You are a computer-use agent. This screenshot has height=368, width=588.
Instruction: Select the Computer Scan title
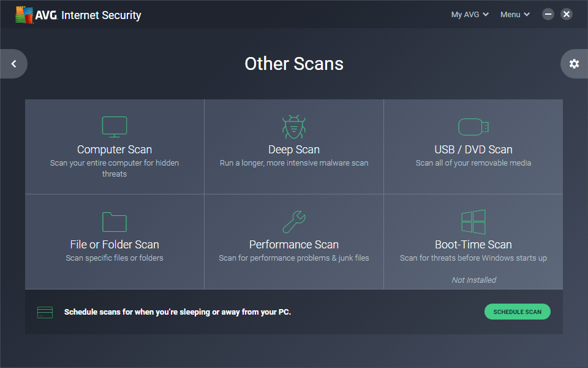click(x=115, y=150)
